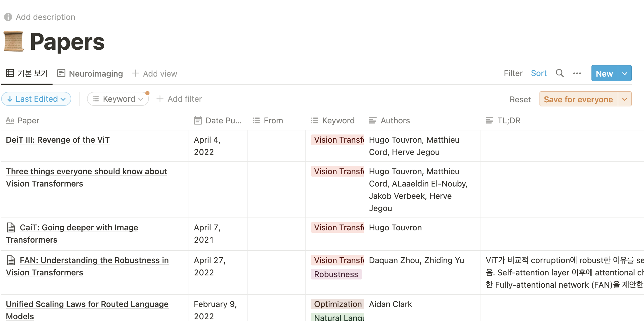The image size is (644, 321).
Task: Click the Save for everyone button
Action: click(578, 99)
